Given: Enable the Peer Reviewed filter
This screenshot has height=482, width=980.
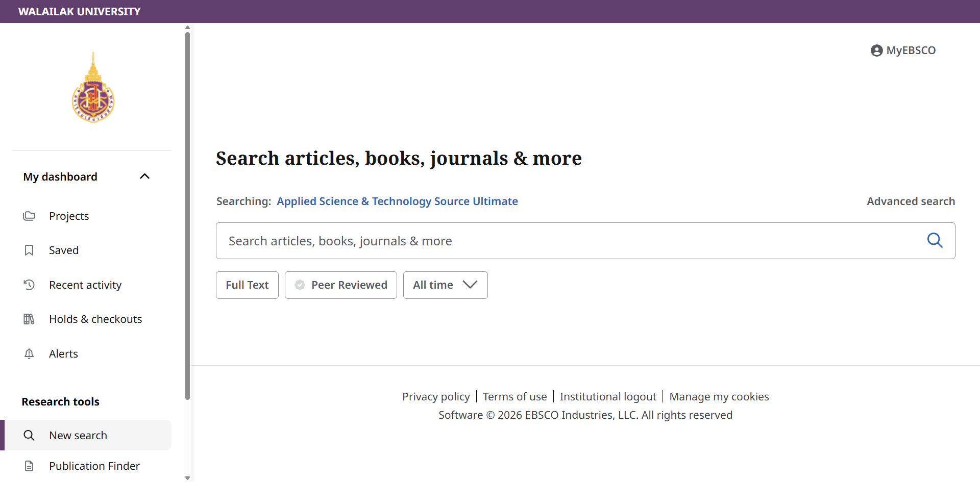Looking at the screenshot, I should click(340, 285).
